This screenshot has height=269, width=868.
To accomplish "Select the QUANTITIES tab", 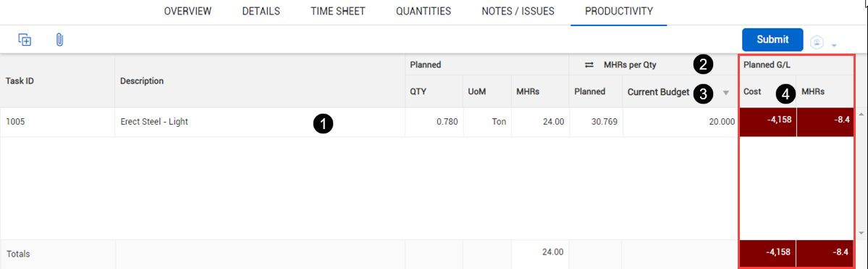I will tap(424, 11).
